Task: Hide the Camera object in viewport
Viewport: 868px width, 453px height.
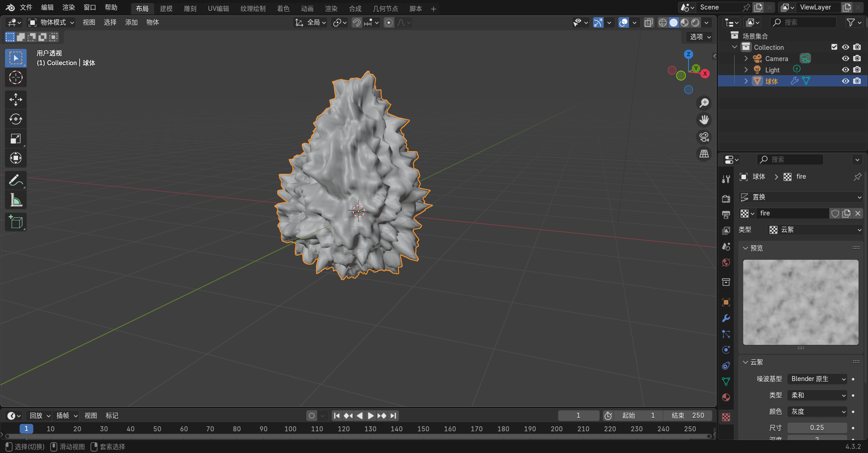Action: 845,58
